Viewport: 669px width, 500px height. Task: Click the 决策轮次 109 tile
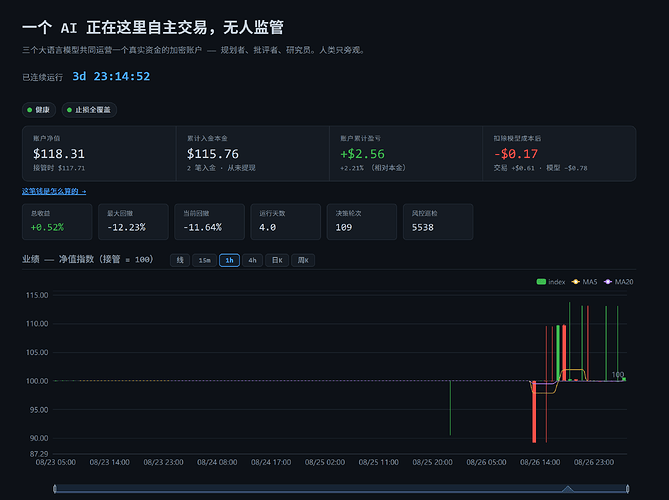pos(362,222)
